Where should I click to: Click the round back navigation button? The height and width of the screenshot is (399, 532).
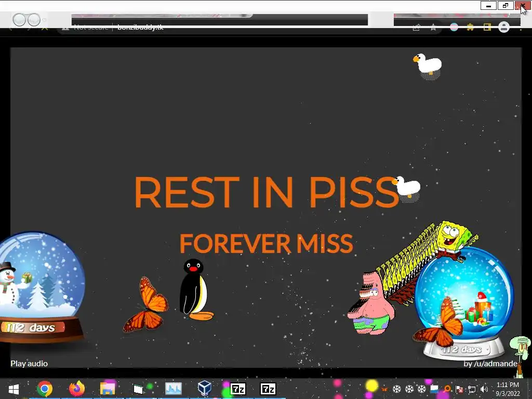[19, 20]
